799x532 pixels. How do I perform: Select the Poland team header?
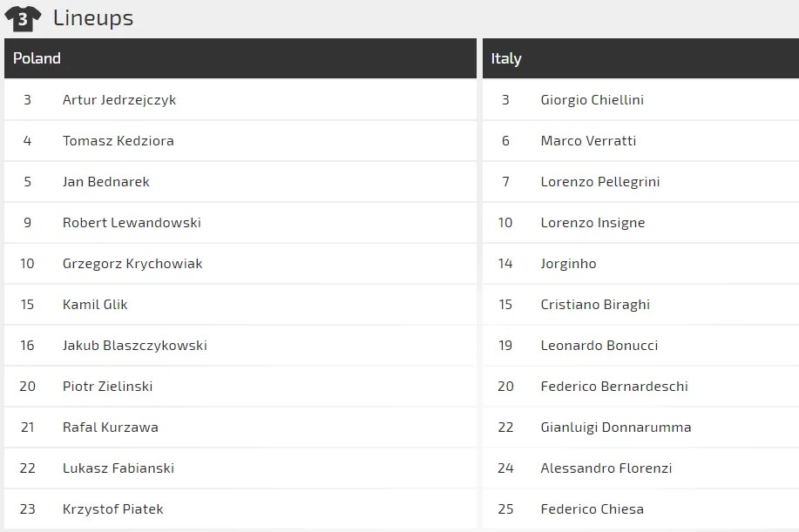click(x=37, y=58)
